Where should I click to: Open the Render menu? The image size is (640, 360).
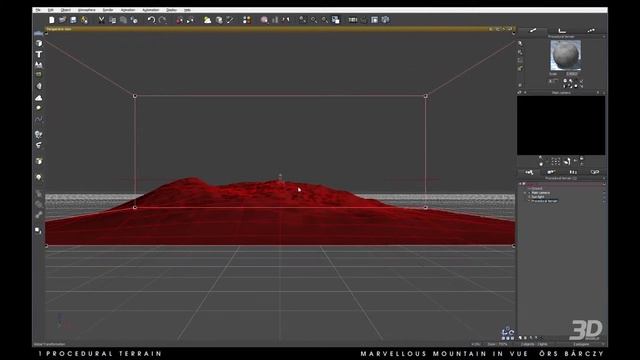tap(108, 10)
